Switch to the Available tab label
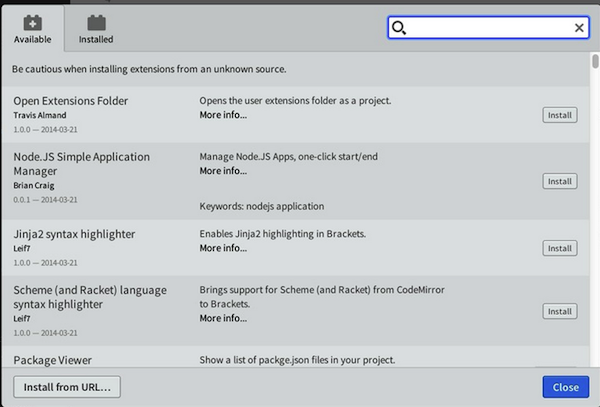Image resolution: width=600 pixels, height=407 pixels. 32,40
